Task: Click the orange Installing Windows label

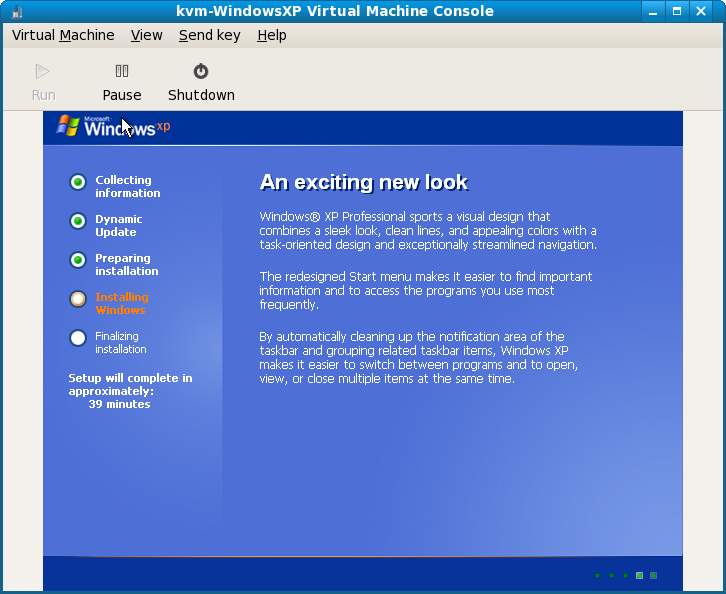Action: pos(121,303)
